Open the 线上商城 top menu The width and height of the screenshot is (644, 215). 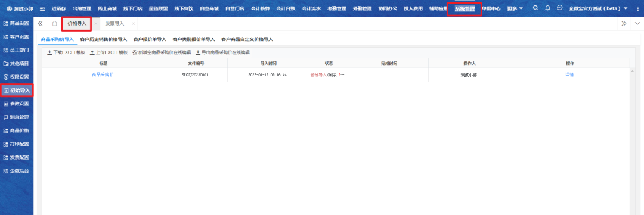click(107, 8)
